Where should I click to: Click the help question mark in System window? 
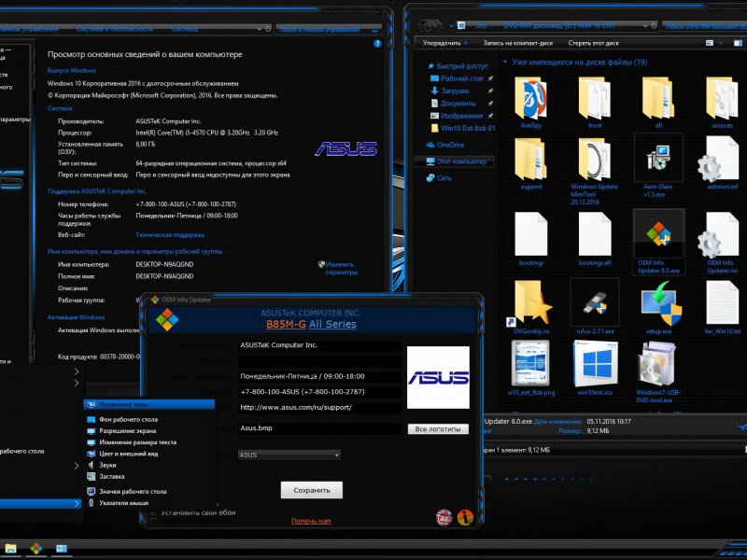377,44
